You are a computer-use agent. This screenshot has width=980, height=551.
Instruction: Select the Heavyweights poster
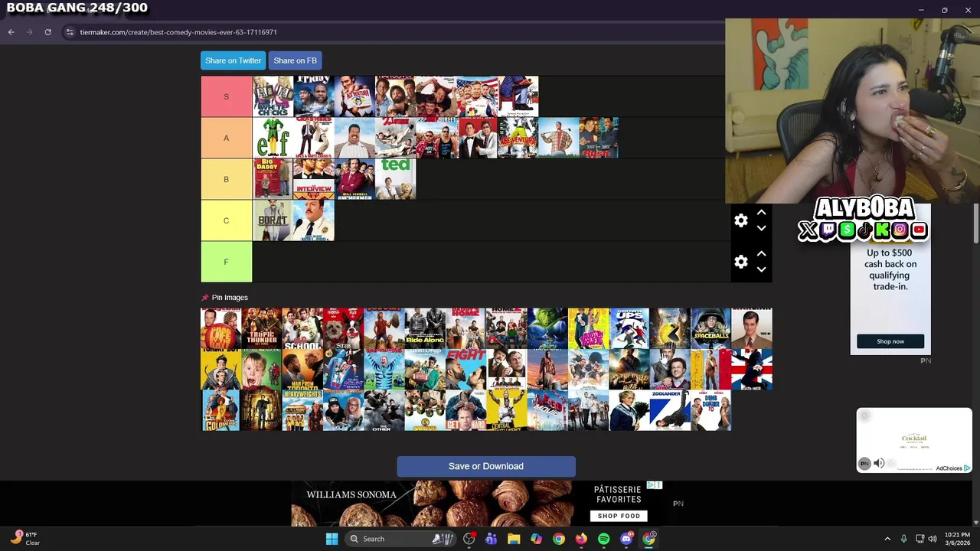tap(302, 411)
